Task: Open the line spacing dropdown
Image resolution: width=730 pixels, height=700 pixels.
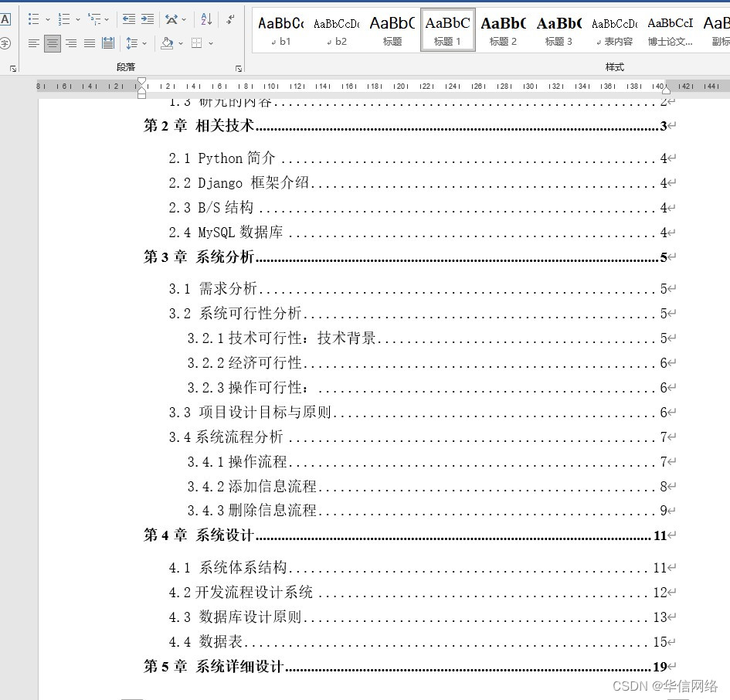Action: click(144, 42)
